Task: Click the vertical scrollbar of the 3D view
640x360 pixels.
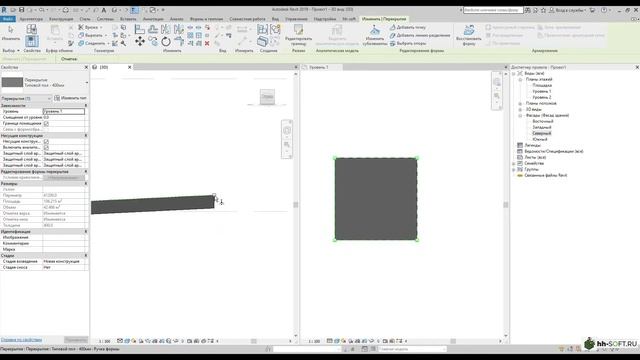Action: 296,204
